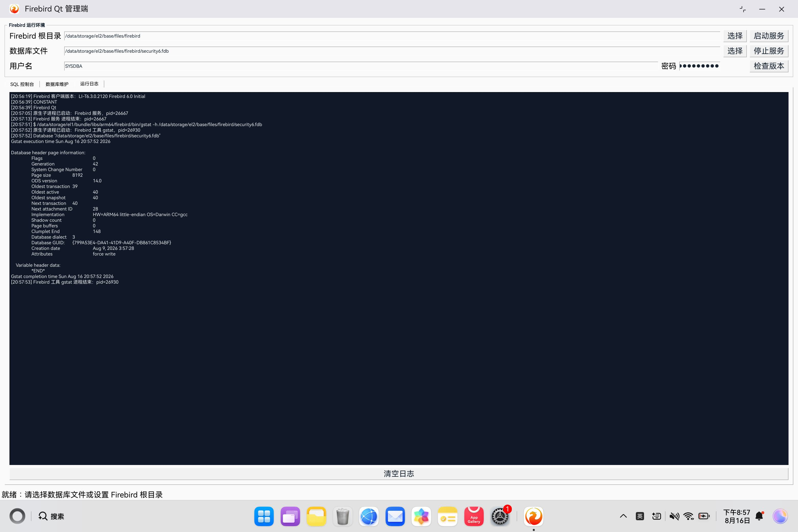Viewport: 798px width, 532px height.
Task: Click the 'Database GUID:' row in the log
Action: (x=101, y=242)
